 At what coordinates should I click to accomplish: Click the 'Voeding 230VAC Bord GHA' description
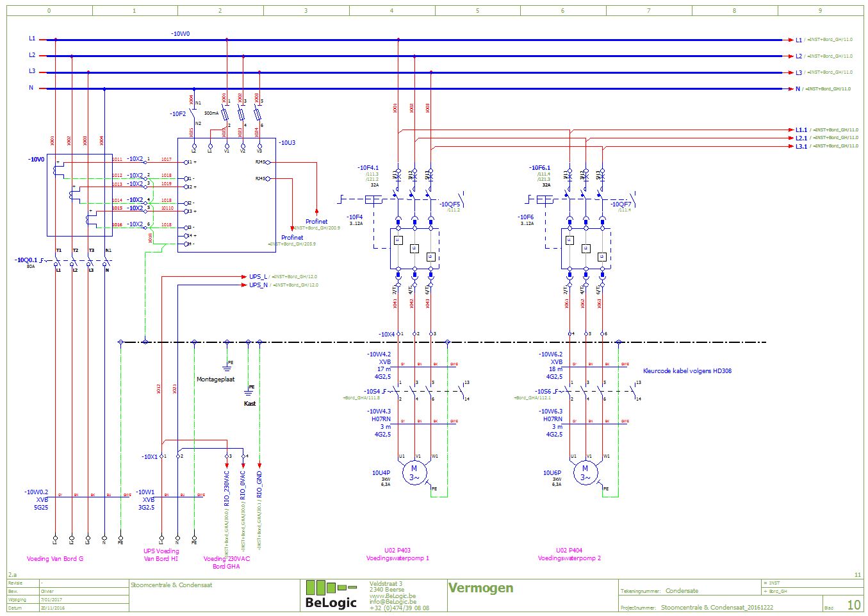(x=226, y=563)
